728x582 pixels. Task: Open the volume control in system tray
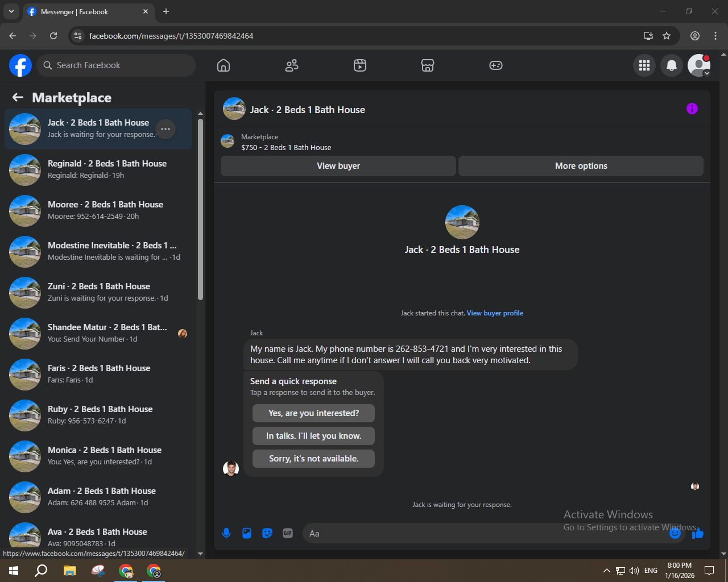click(634, 571)
